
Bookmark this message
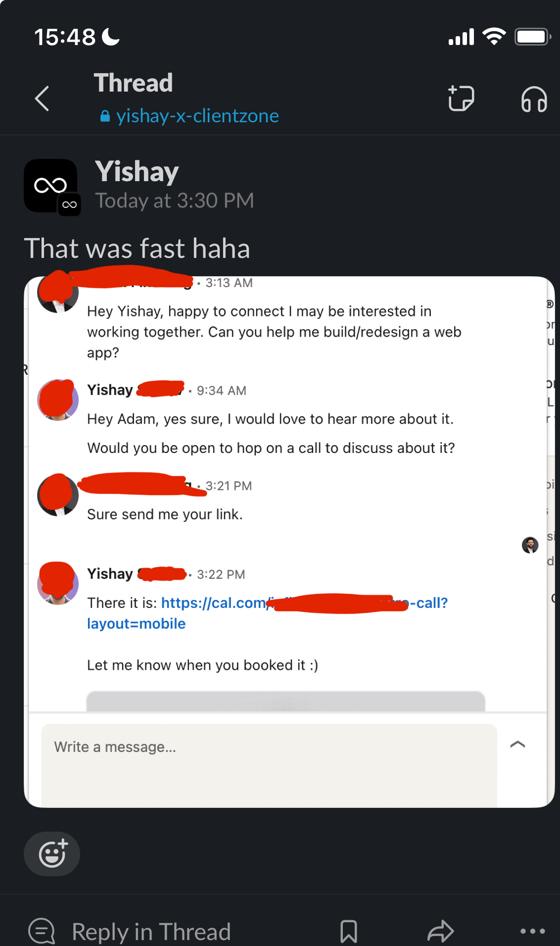349,931
